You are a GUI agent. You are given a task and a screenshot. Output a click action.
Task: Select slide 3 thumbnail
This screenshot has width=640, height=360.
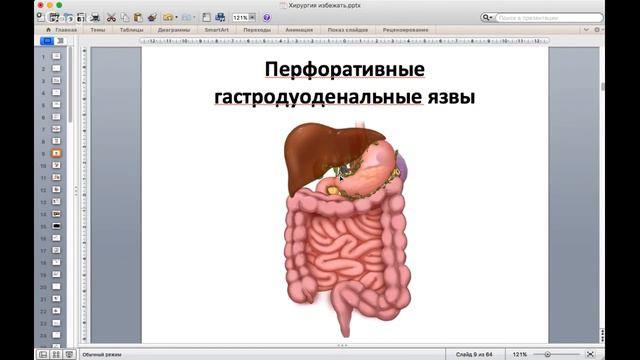pyautogui.click(x=56, y=80)
